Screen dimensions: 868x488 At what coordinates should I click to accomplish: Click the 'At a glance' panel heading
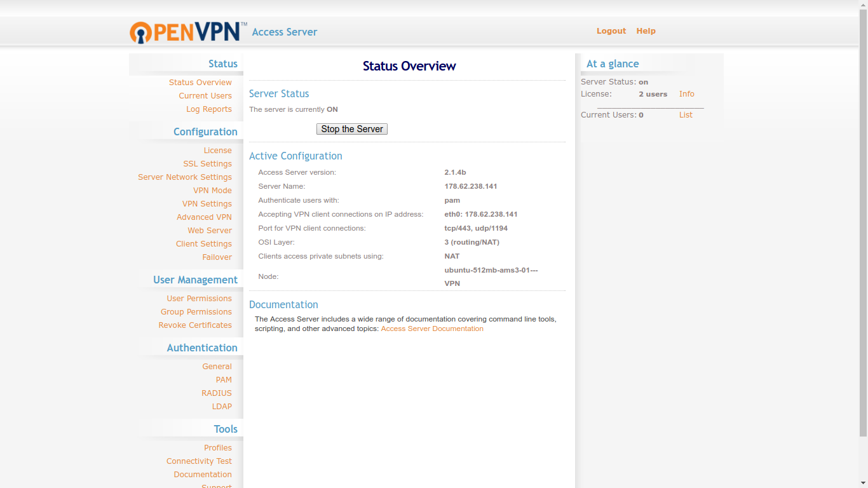[x=613, y=64]
